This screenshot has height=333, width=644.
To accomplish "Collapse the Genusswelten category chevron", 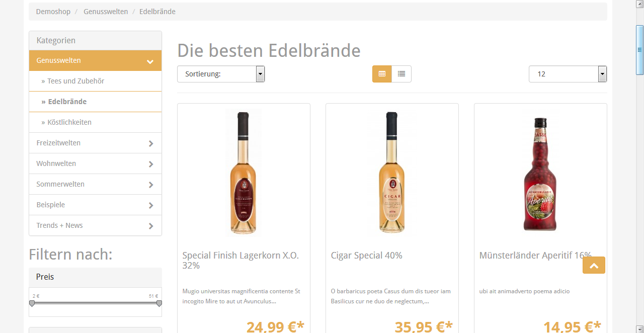I will (x=150, y=61).
